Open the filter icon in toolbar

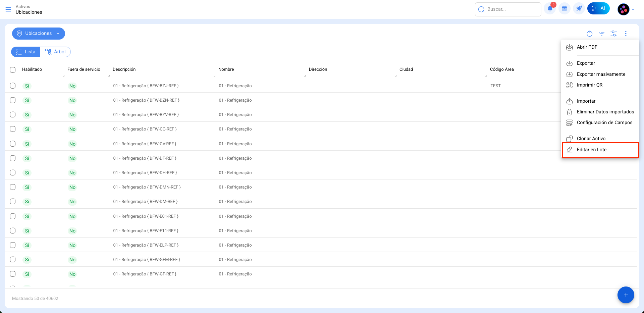(x=601, y=34)
